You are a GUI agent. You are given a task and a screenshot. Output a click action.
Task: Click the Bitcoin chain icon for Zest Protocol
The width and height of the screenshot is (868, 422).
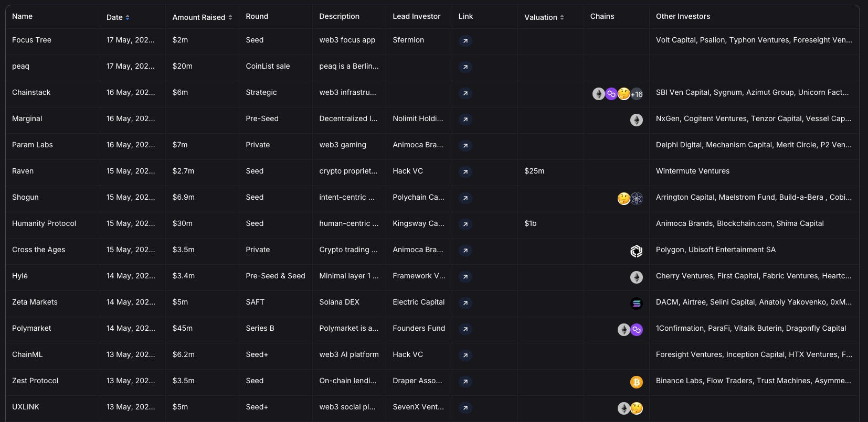(637, 382)
